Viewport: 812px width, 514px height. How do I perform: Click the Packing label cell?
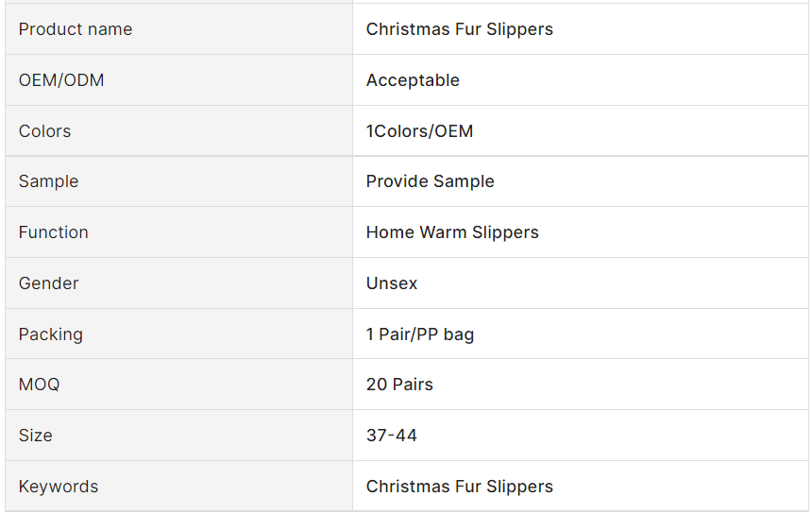pos(50,334)
